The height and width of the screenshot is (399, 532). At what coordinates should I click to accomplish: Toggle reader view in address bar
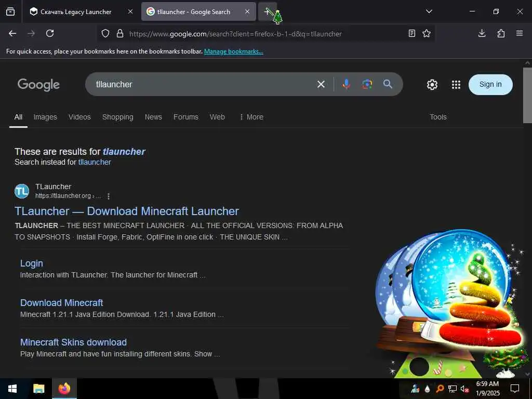pyautogui.click(x=412, y=33)
